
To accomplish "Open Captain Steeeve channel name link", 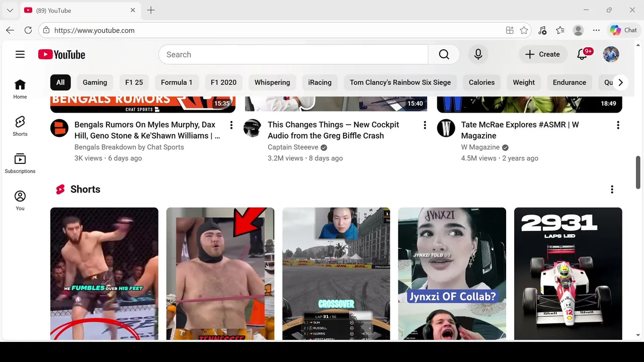I will coord(293,147).
